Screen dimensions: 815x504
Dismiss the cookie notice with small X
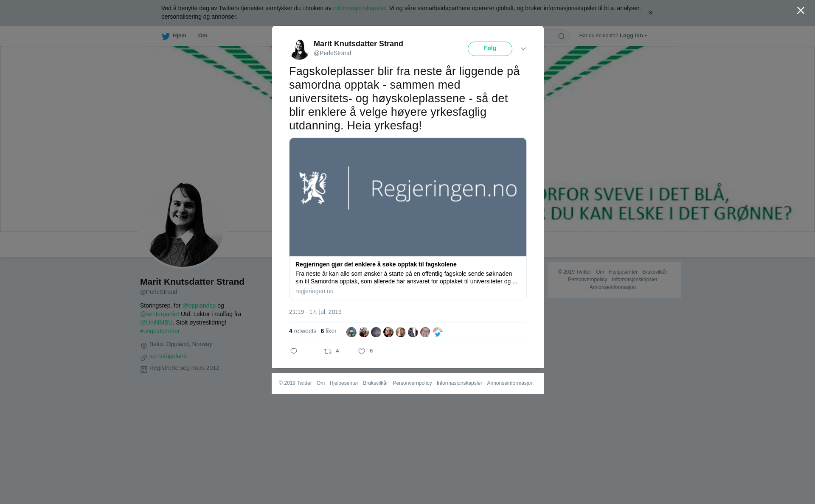click(x=650, y=13)
